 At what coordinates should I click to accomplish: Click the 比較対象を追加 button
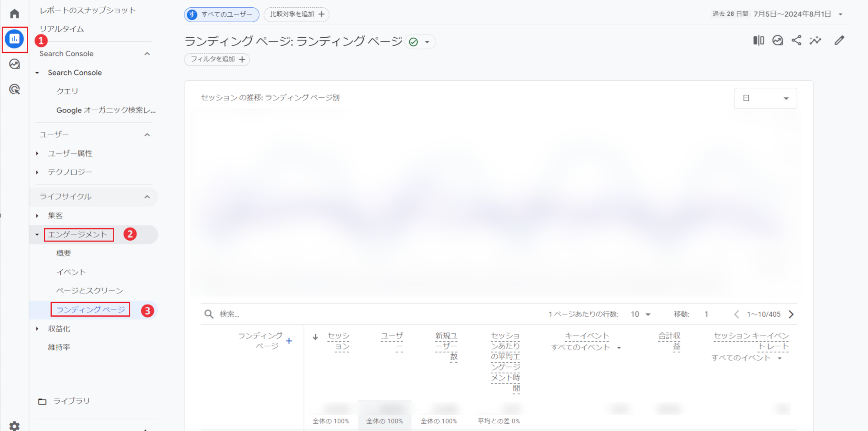pos(296,14)
